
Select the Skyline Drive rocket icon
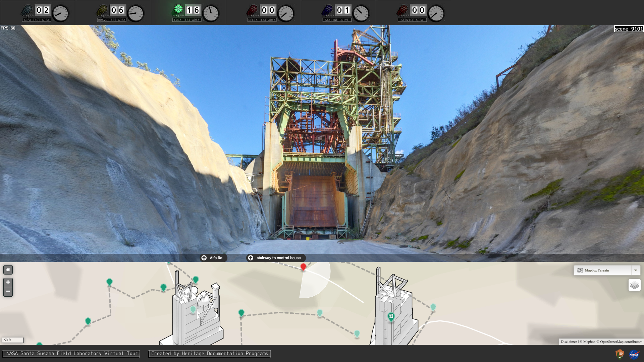click(x=327, y=10)
